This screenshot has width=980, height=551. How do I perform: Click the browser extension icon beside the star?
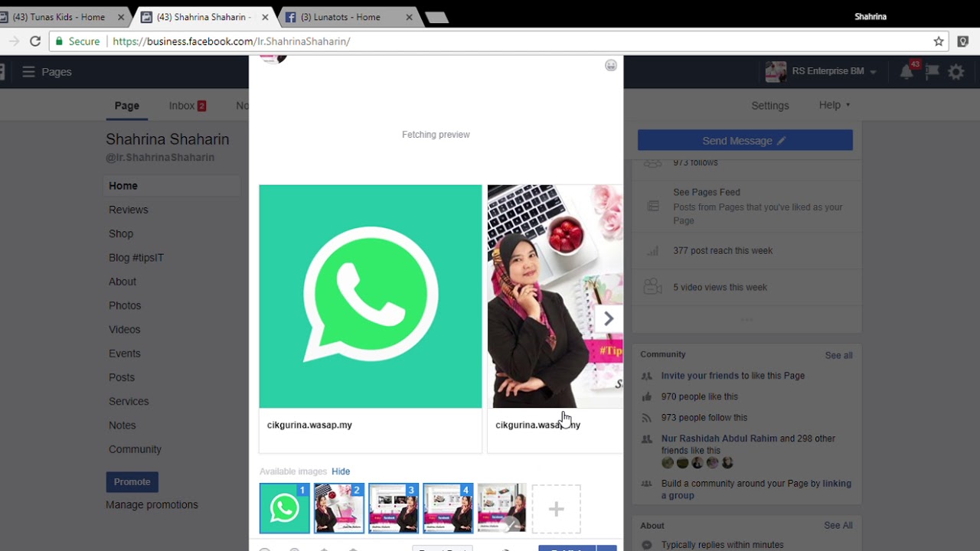(x=963, y=41)
